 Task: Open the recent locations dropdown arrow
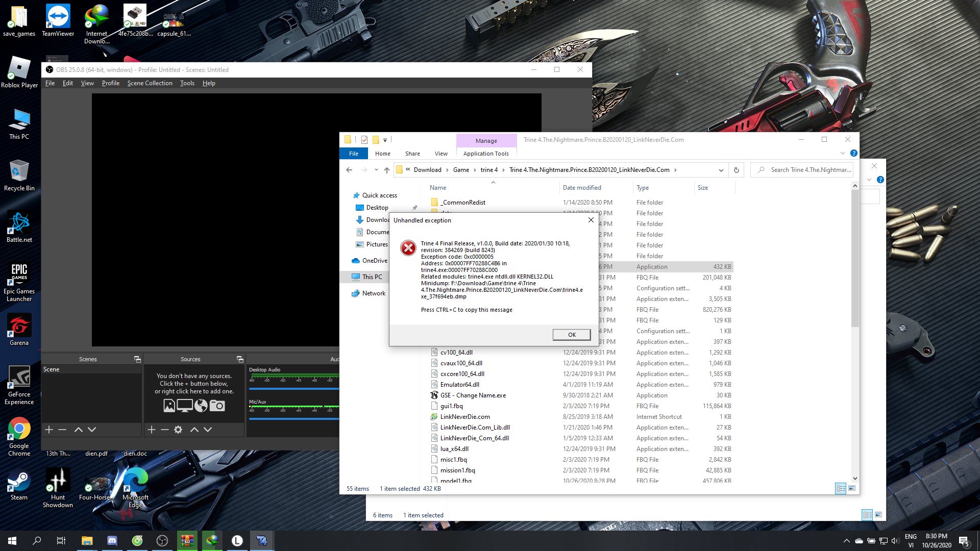point(376,170)
